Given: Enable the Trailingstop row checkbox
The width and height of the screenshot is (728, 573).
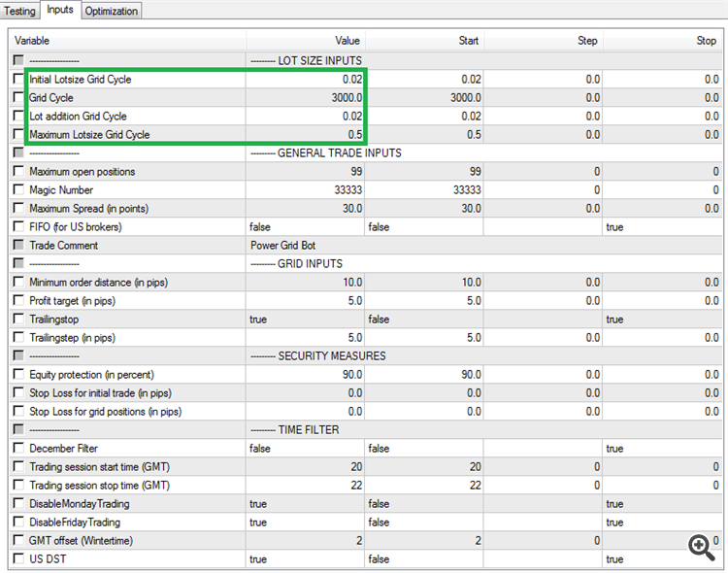Looking at the screenshot, I should point(18,319).
